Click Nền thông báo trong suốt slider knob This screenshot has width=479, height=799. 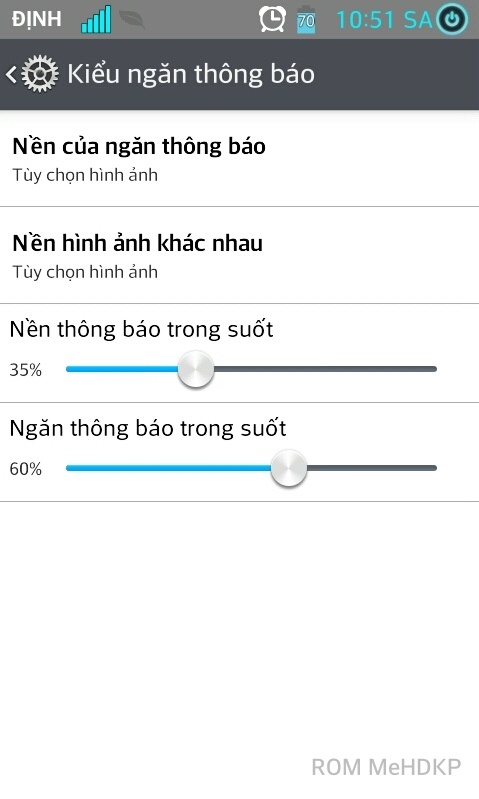tap(196, 369)
